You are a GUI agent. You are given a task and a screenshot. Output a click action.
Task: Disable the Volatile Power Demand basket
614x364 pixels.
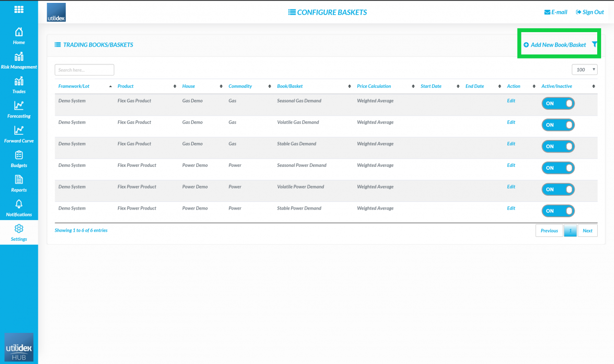pos(558,189)
